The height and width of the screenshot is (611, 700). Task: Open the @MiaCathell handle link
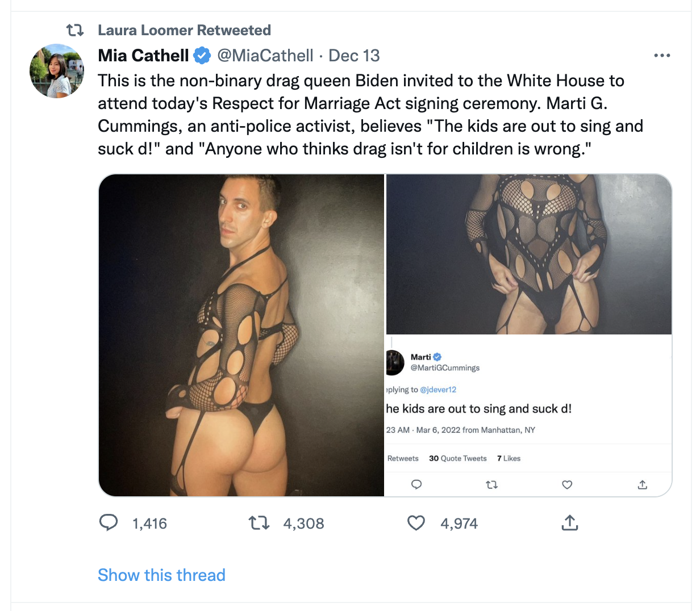coord(265,56)
